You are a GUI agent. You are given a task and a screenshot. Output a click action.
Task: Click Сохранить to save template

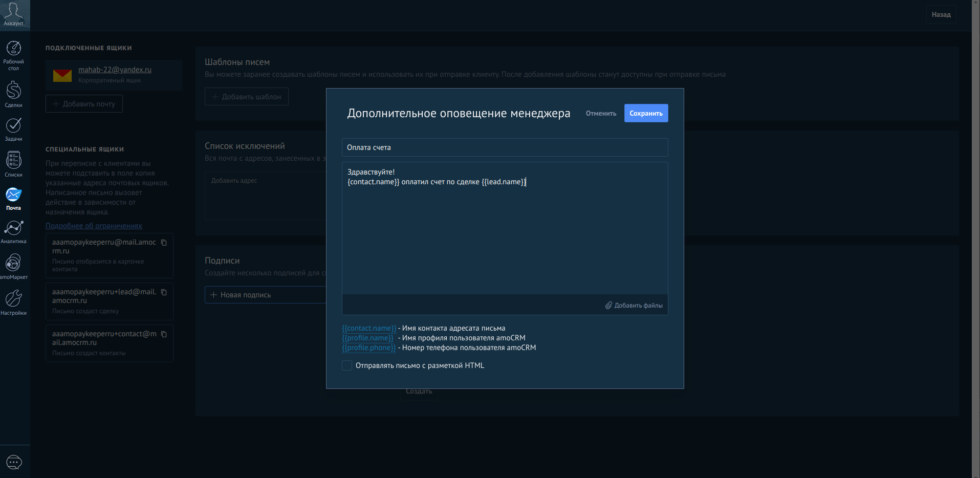point(646,114)
